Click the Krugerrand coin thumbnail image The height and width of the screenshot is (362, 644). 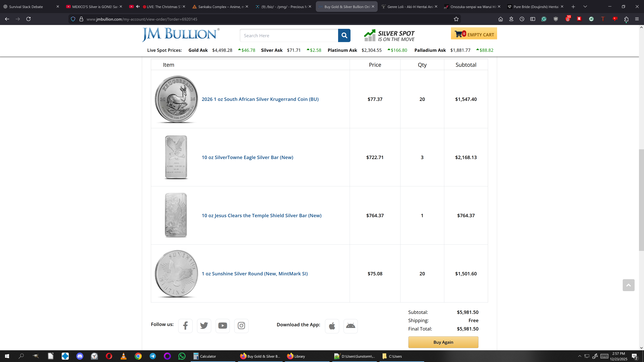pyautogui.click(x=176, y=99)
